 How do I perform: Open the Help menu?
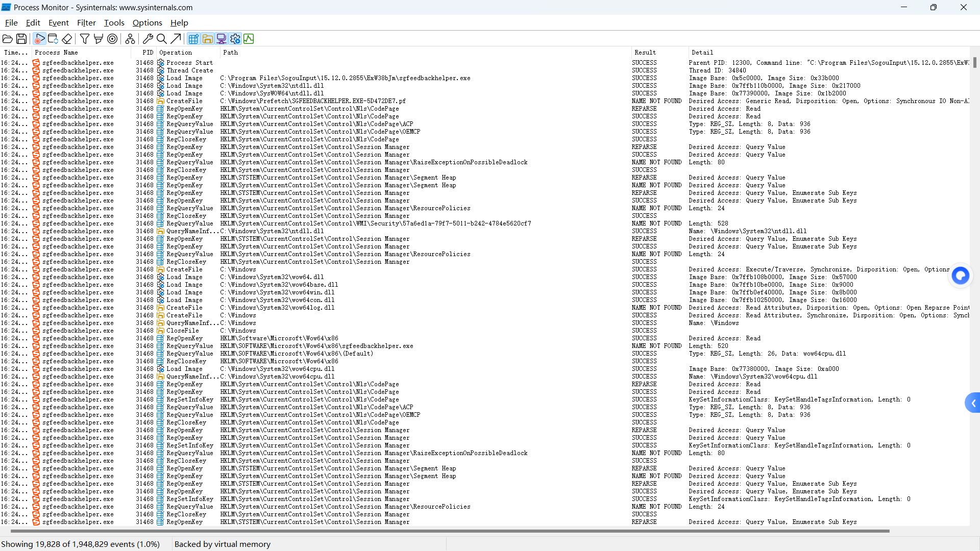pos(179,23)
